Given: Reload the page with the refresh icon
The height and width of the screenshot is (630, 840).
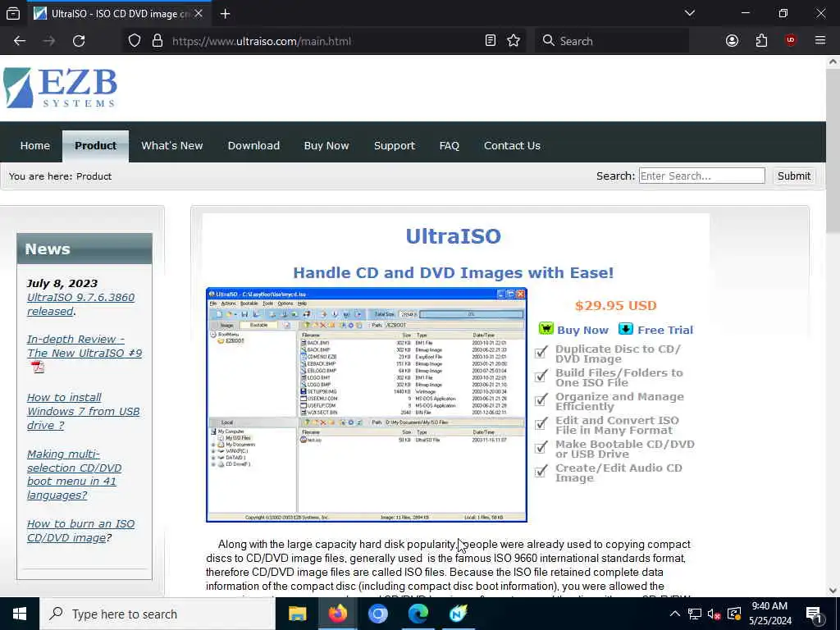Looking at the screenshot, I should point(79,41).
